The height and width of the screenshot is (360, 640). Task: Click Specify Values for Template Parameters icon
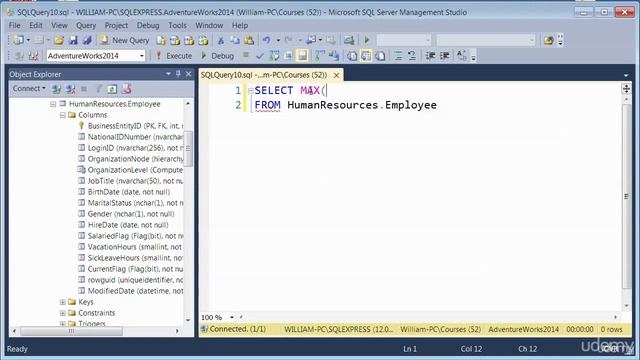pyautogui.click(x=462, y=56)
